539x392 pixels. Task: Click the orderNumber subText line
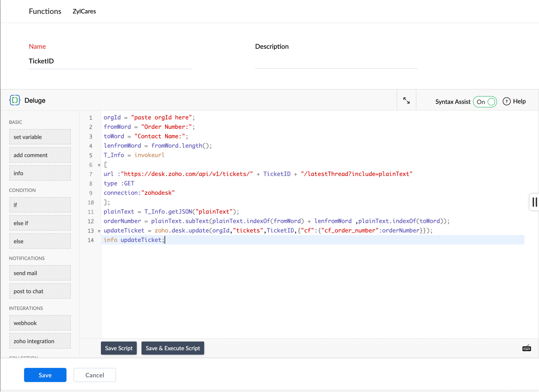pos(277,221)
